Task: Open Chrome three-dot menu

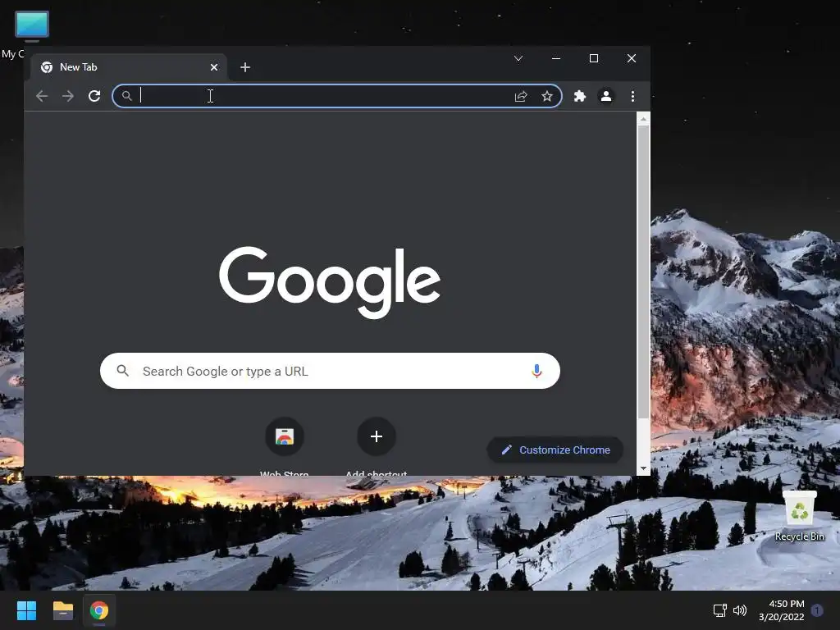Action: [x=632, y=96]
